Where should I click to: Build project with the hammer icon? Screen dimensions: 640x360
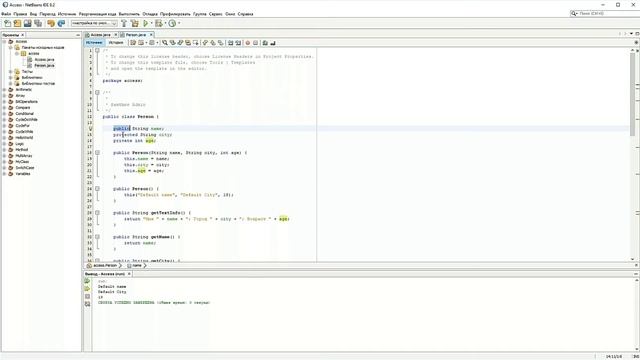[124, 23]
